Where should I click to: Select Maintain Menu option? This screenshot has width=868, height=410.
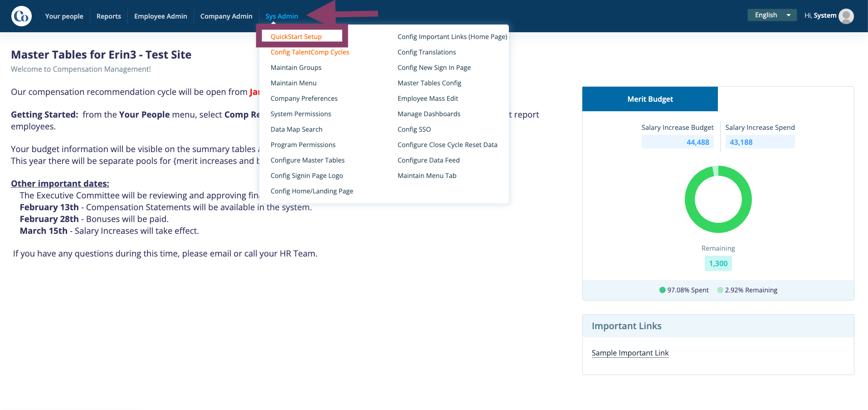tap(293, 83)
